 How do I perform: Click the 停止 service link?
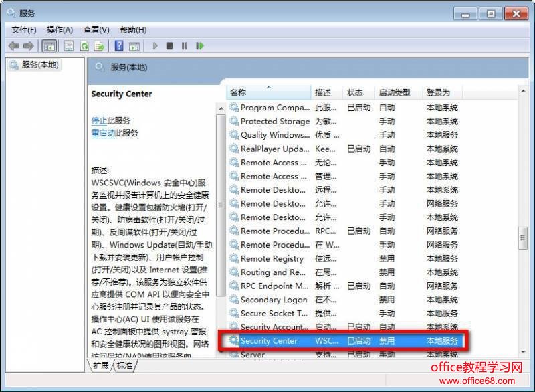point(98,120)
